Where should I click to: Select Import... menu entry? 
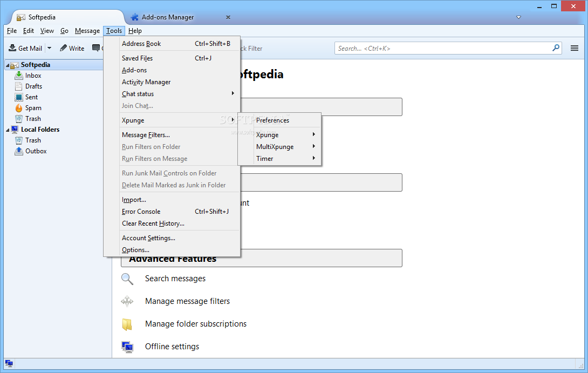pos(172,200)
